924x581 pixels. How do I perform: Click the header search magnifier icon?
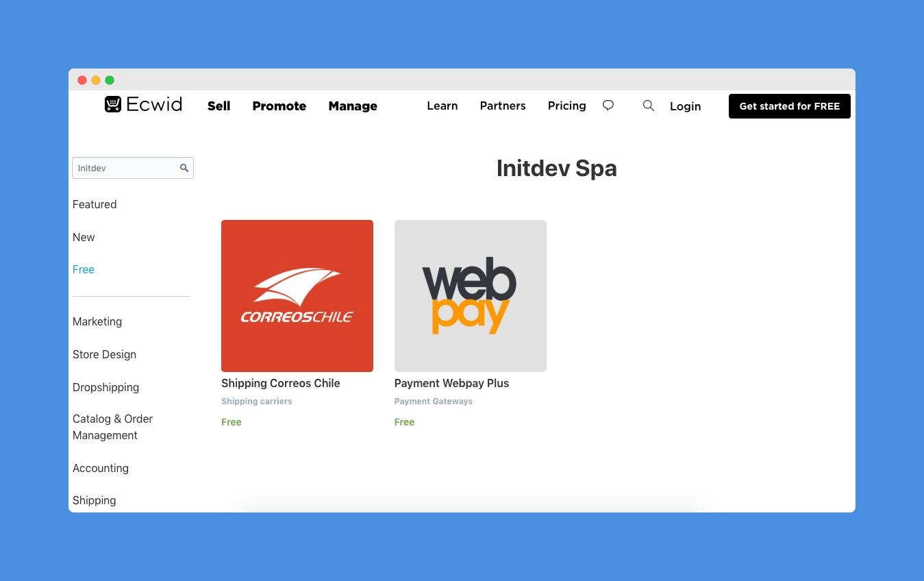(649, 106)
